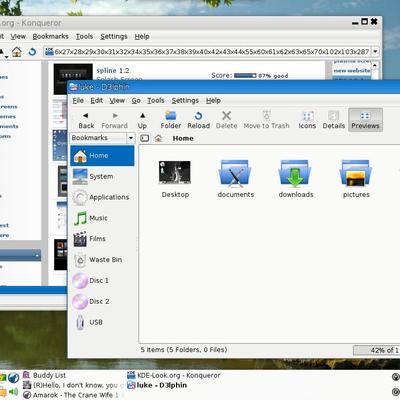Open the Waste Bin bookmark
400x400 pixels.
point(102,260)
